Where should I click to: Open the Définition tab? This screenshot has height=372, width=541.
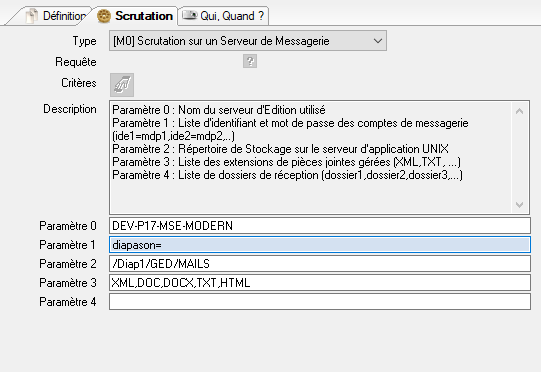[55, 16]
